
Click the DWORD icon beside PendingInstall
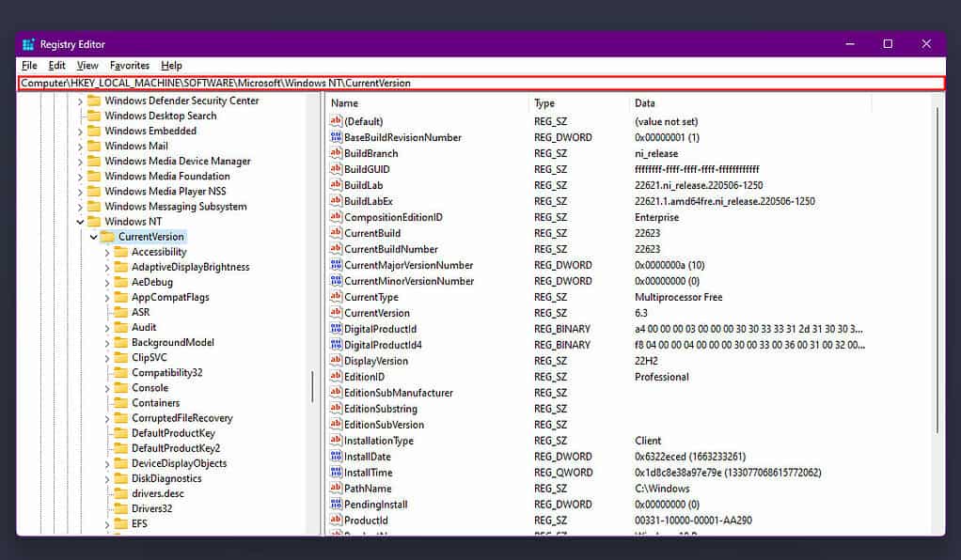336,505
